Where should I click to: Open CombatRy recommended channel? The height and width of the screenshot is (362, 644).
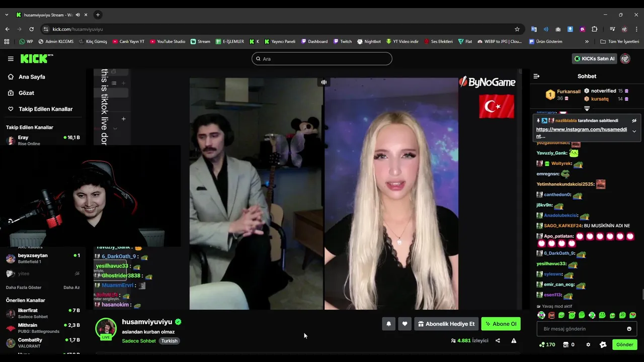(42, 343)
